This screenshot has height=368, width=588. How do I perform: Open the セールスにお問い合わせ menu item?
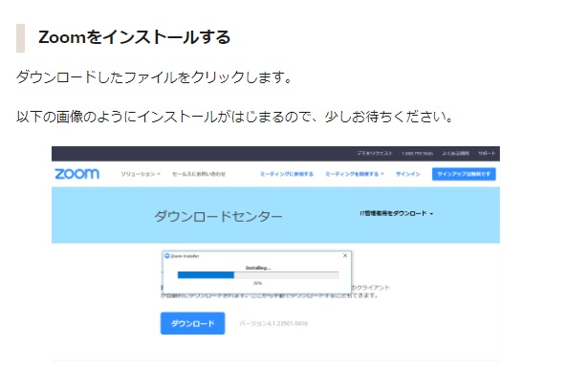point(199,174)
